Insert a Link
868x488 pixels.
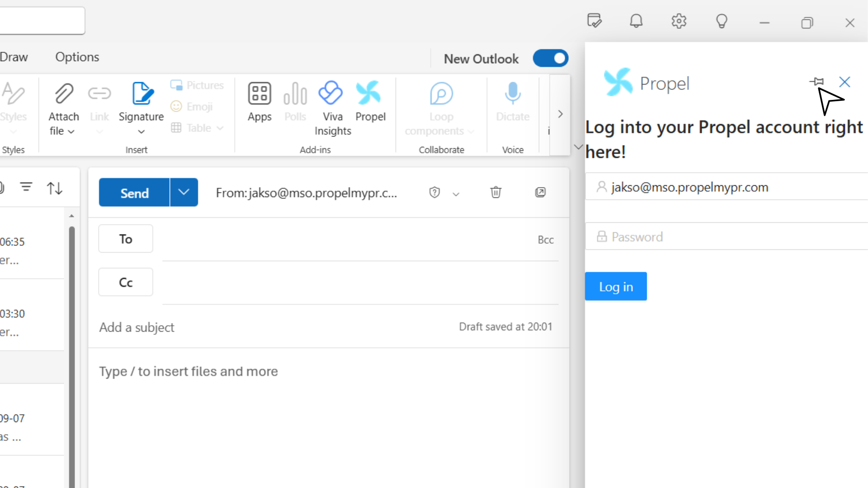(99, 109)
